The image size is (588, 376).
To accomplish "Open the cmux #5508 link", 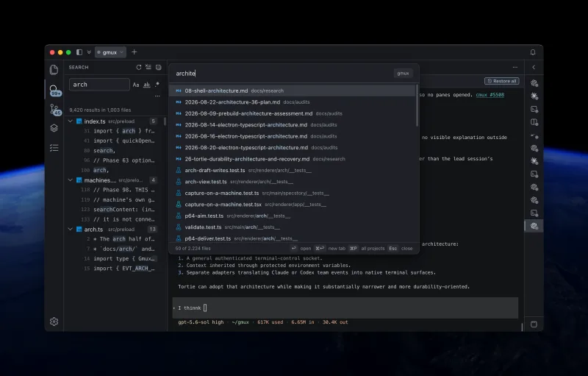I will point(490,95).
